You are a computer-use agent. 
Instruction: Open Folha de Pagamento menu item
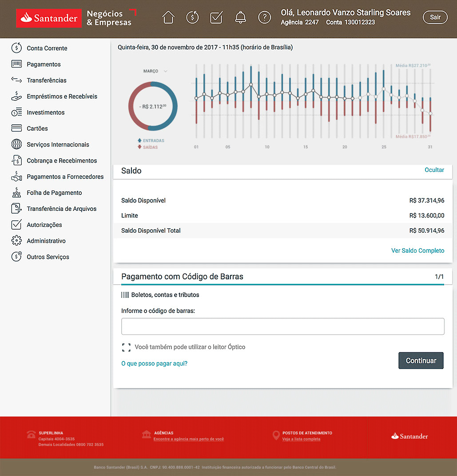pyautogui.click(x=54, y=193)
